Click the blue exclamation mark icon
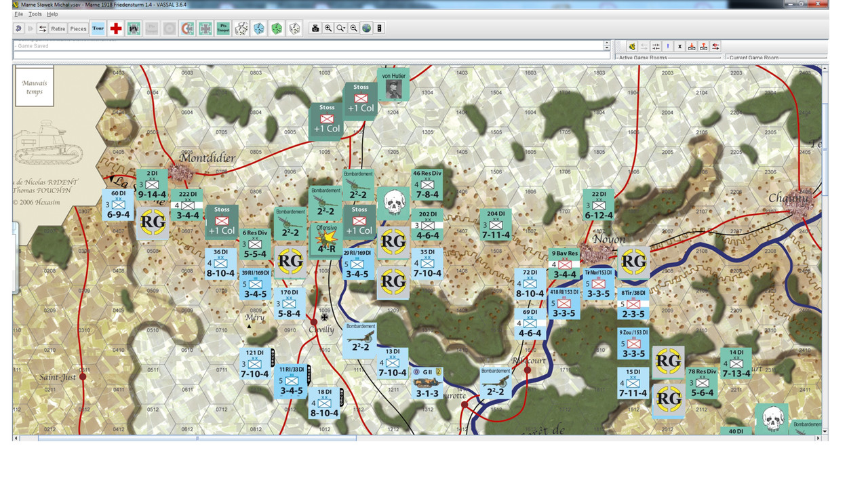The height and width of the screenshot is (480, 868). click(668, 46)
